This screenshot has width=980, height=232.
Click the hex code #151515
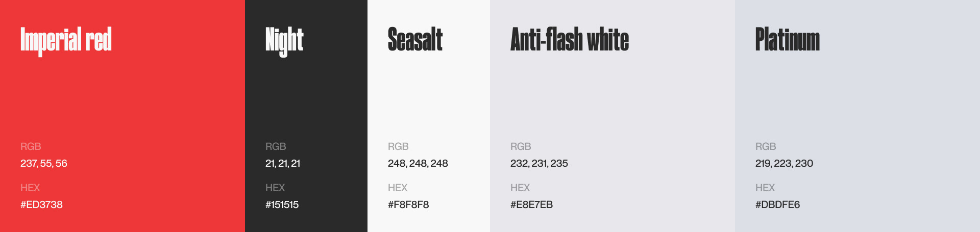pos(282,204)
